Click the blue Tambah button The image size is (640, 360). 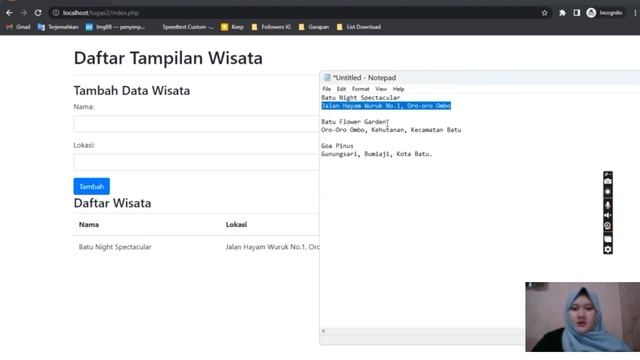tap(91, 186)
